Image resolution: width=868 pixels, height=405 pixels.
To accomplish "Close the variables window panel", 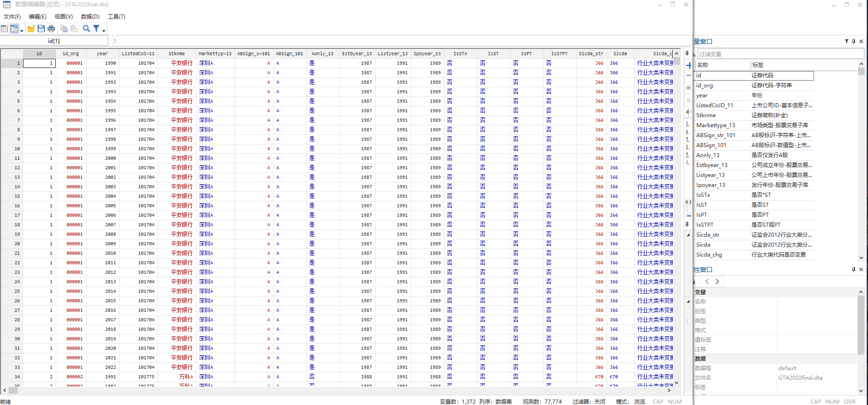I will 861,41.
